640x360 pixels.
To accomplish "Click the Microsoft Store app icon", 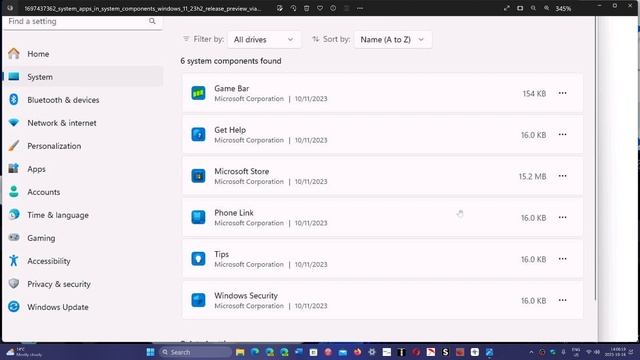I will pos(198,176).
